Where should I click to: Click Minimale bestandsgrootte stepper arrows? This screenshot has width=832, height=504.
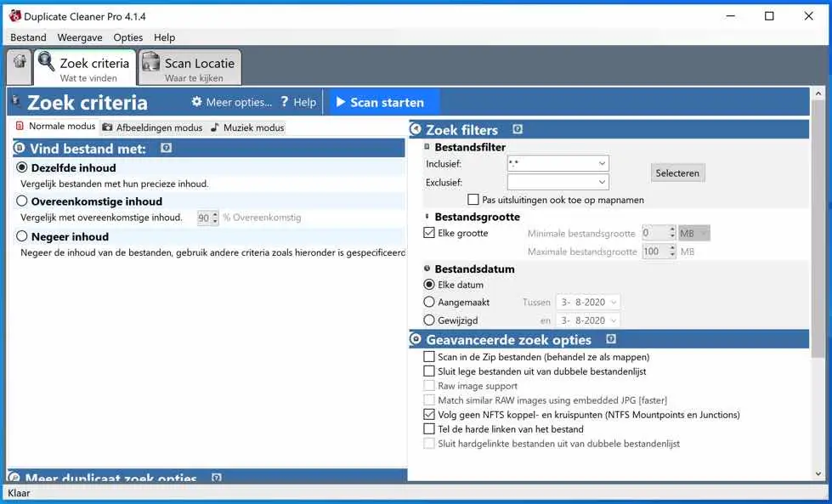(x=672, y=233)
